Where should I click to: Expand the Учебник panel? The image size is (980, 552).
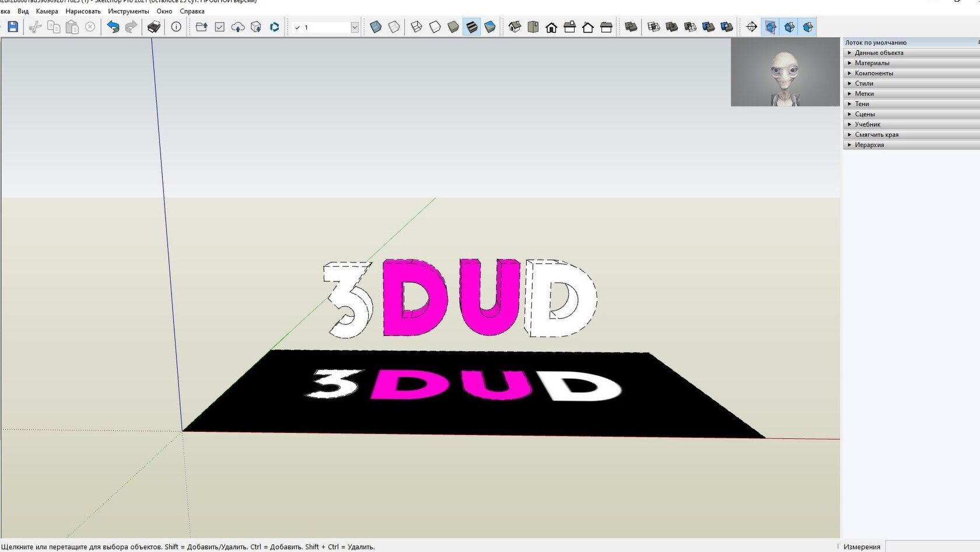[911, 124]
